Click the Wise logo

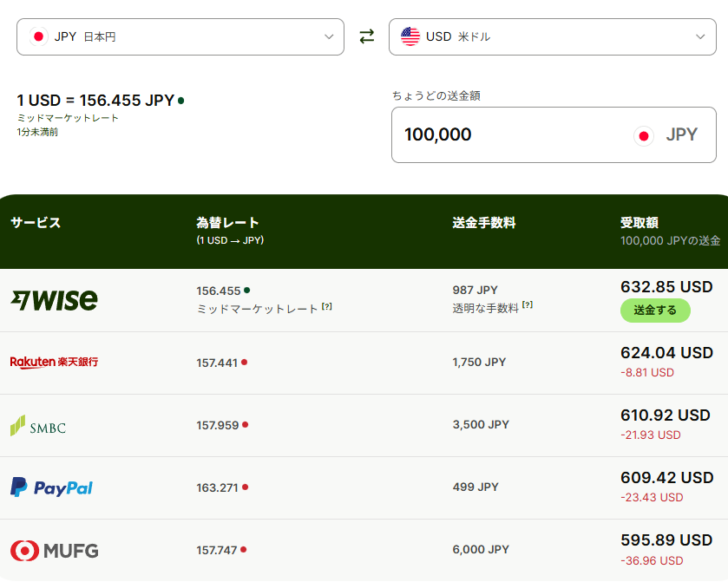[54, 300]
